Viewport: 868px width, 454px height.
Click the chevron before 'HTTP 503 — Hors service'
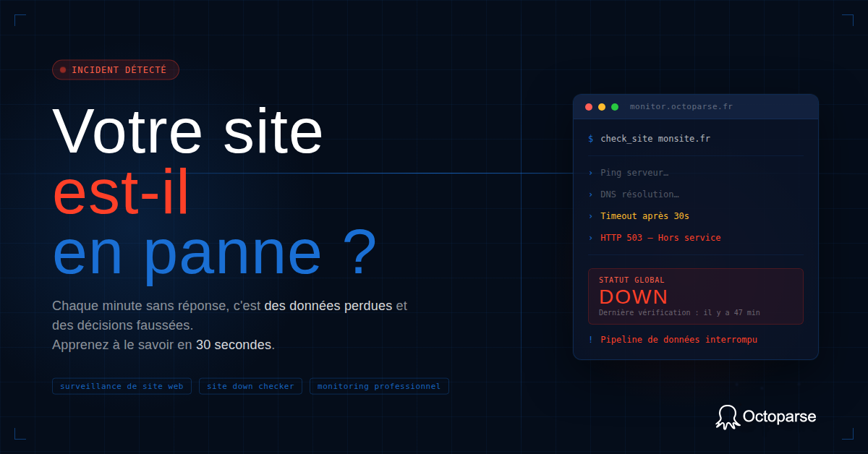(592, 237)
